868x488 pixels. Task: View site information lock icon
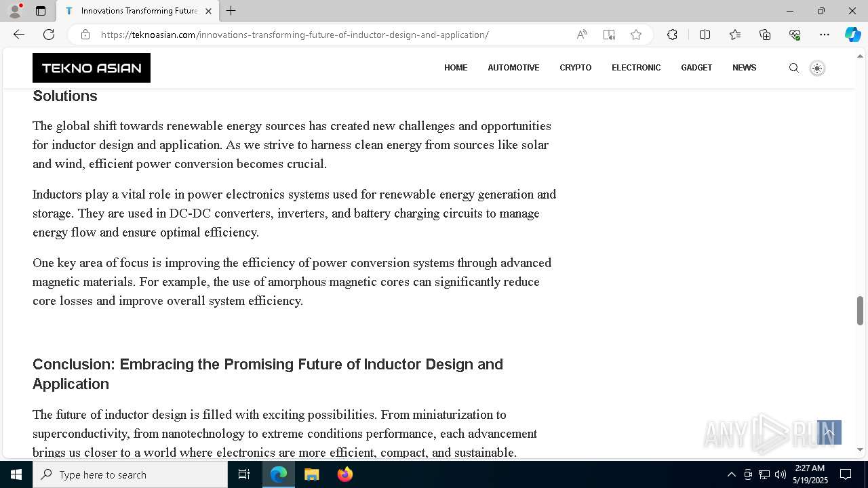(x=85, y=35)
